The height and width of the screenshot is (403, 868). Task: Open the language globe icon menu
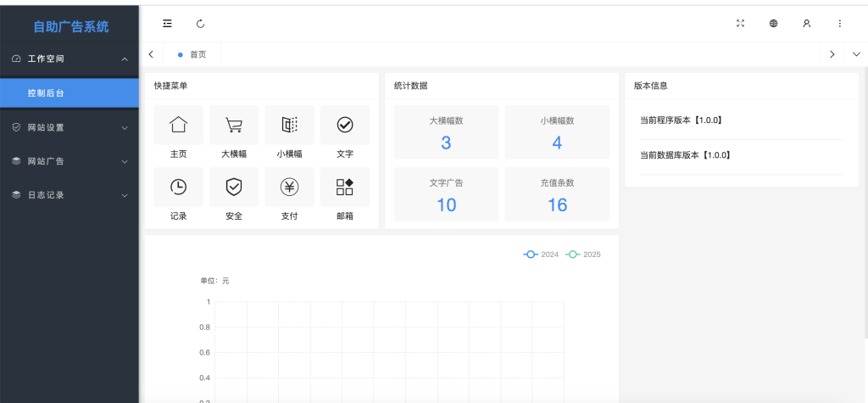tap(773, 24)
